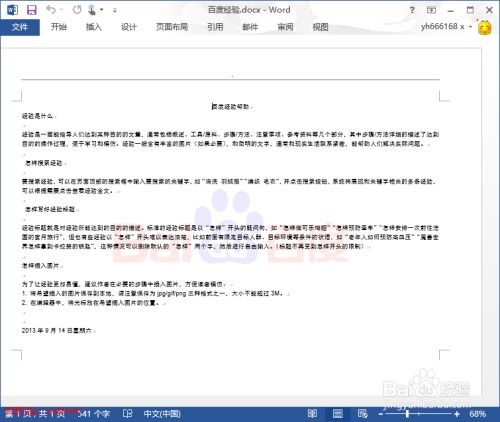This screenshot has height=422, width=500.
Task: Zoom out with the minus button
Action: click(x=381, y=414)
